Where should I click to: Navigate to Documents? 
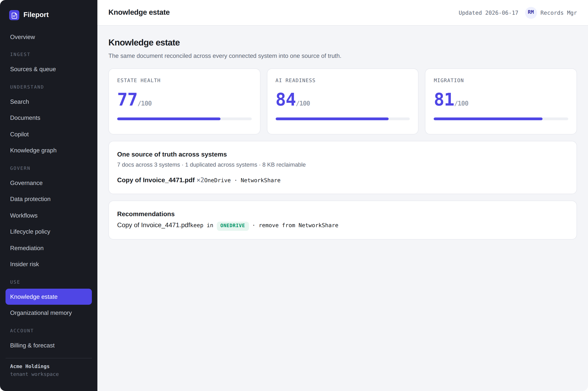49,118
